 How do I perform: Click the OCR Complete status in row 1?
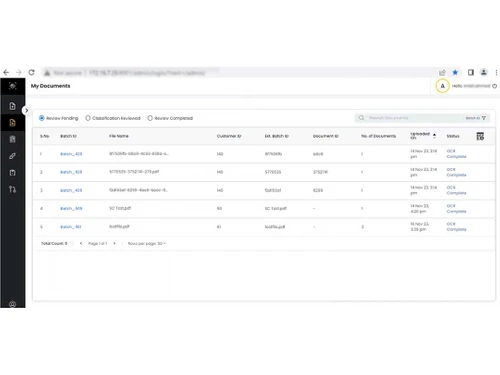(456, 154)
